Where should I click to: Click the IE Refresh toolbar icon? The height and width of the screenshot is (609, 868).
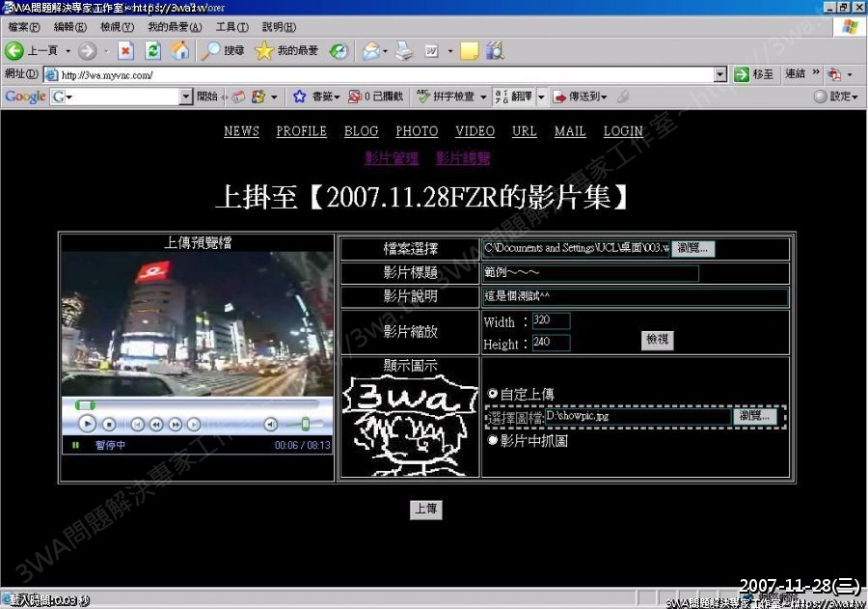point(152,51)
